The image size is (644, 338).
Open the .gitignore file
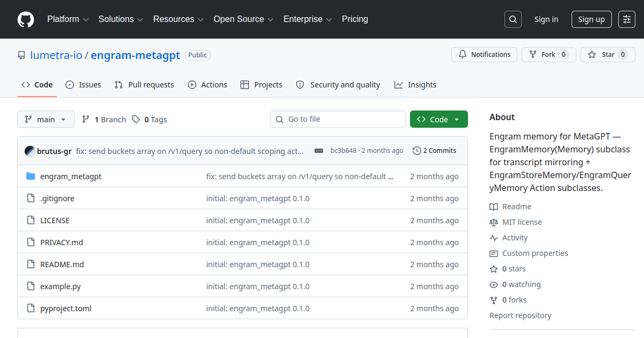[x=57, y=199]
